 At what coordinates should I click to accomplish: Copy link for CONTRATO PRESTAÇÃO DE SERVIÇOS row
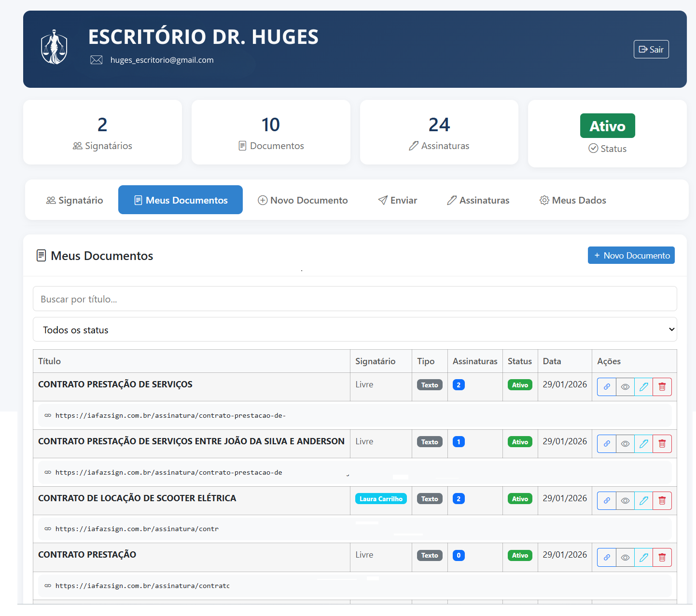click(x=607, y=387)
